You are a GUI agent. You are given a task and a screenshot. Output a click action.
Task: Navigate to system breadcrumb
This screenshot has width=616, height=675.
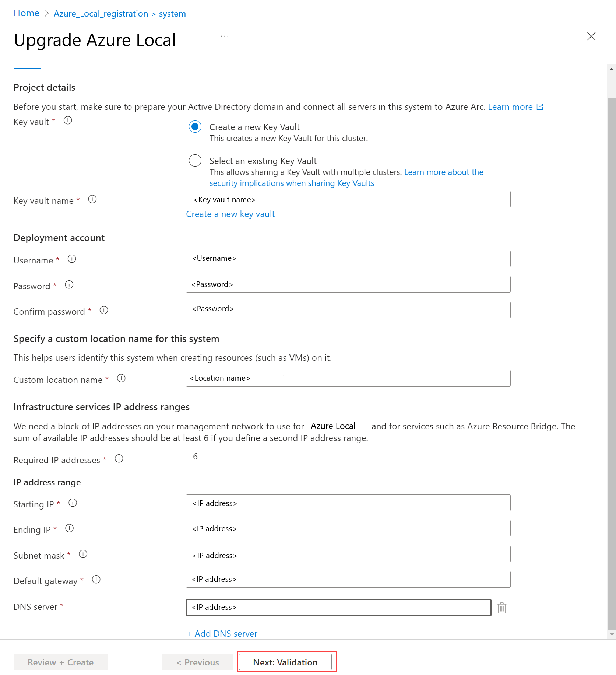coord(172,14)
